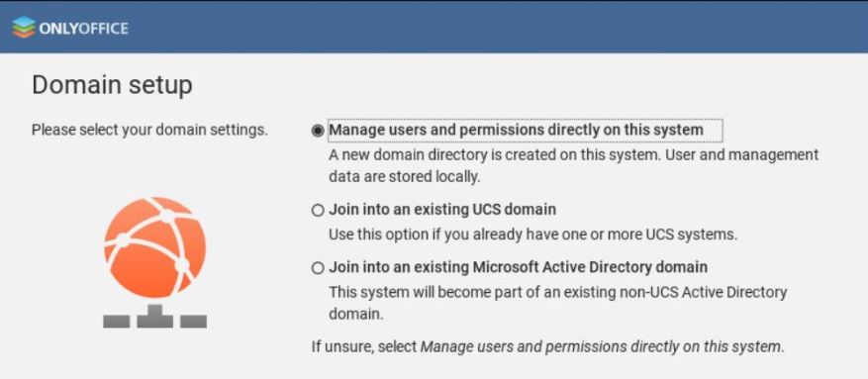Select the Manage users and permissions radio button

318,131
